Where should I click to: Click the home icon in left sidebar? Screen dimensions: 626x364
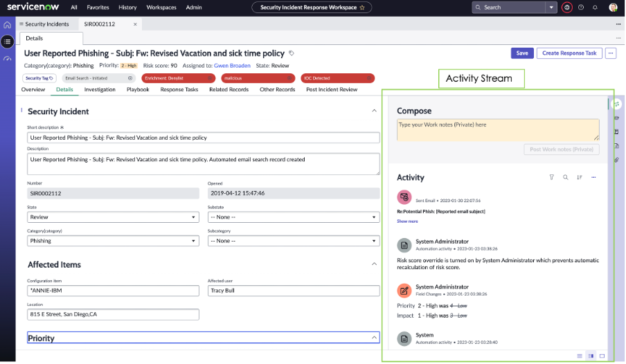(x=7, y=25)
